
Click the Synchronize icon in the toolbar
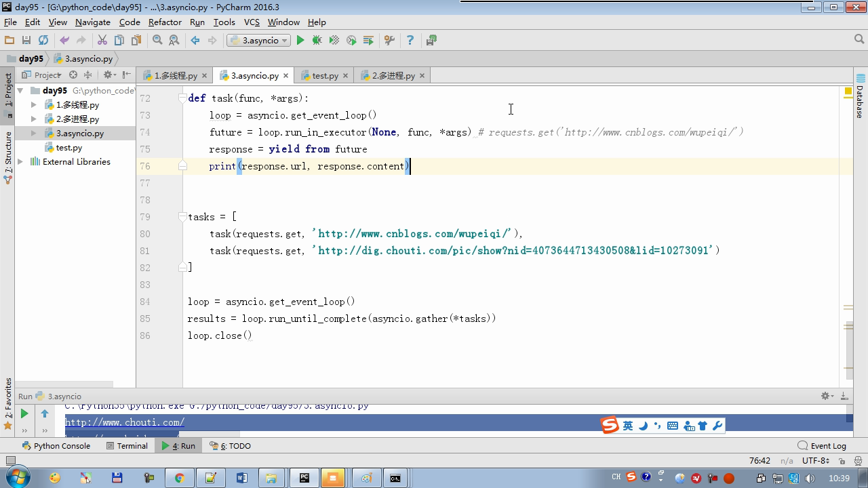click(x=43, y=41)
